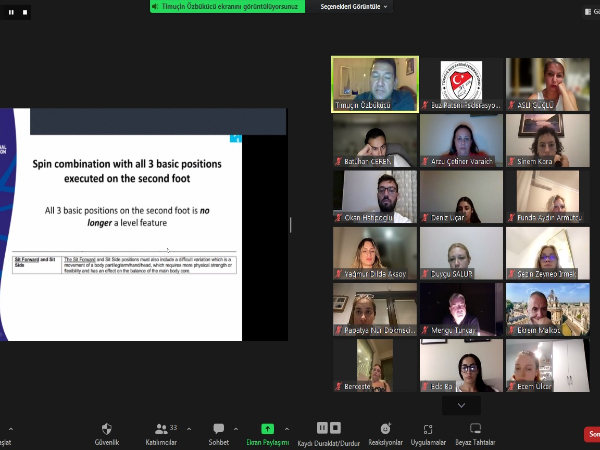Select Batuhan CEREN video tile
Viewport: 600px width, 450px height.
coord(375,140)
